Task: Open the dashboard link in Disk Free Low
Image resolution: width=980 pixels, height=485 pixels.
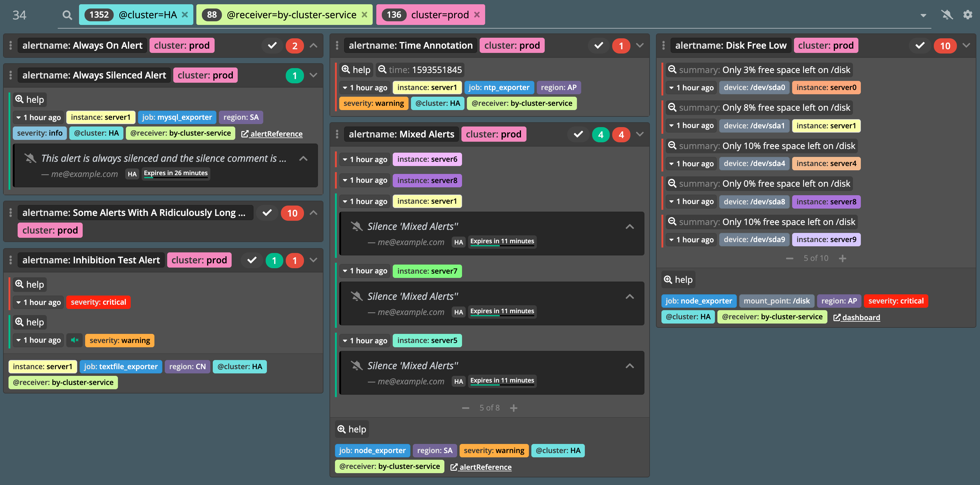Action: coord(857,317)
